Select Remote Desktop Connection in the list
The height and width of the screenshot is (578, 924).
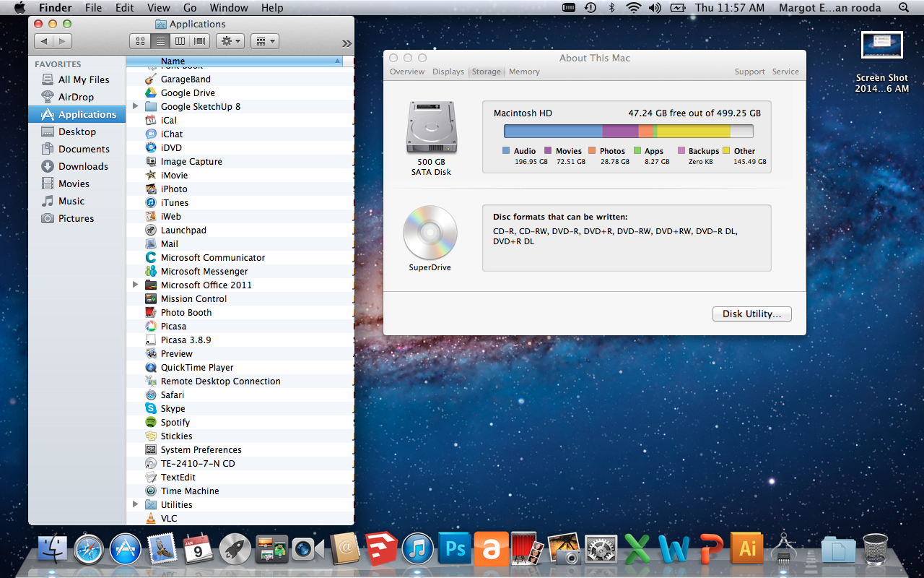[240, 381]
